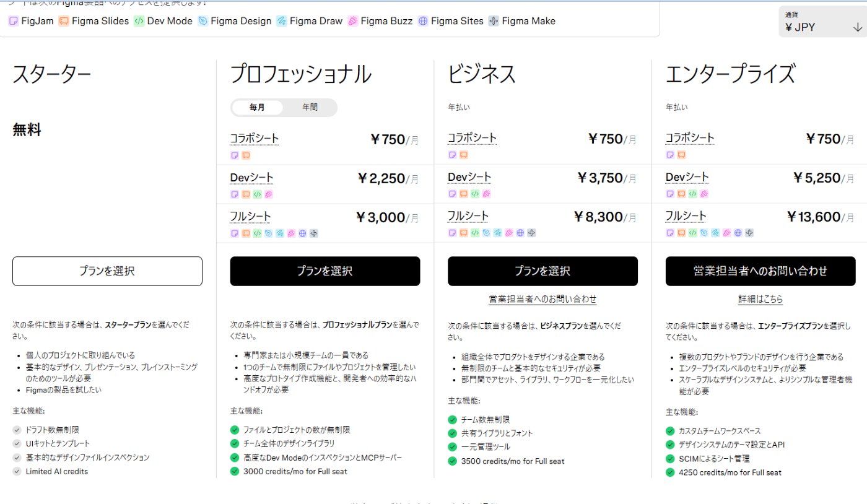Click Figma Buzz icon under エンタープライズ Devシート
867x504 pixels.
click(704, 194)
